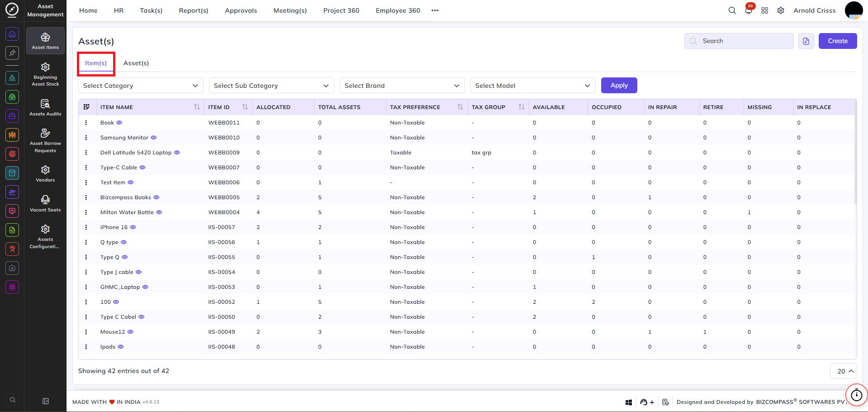The width and height of the screenshot is (868, 412).
Task: Focus the Search assets field
Action: [x=739, y=41]
